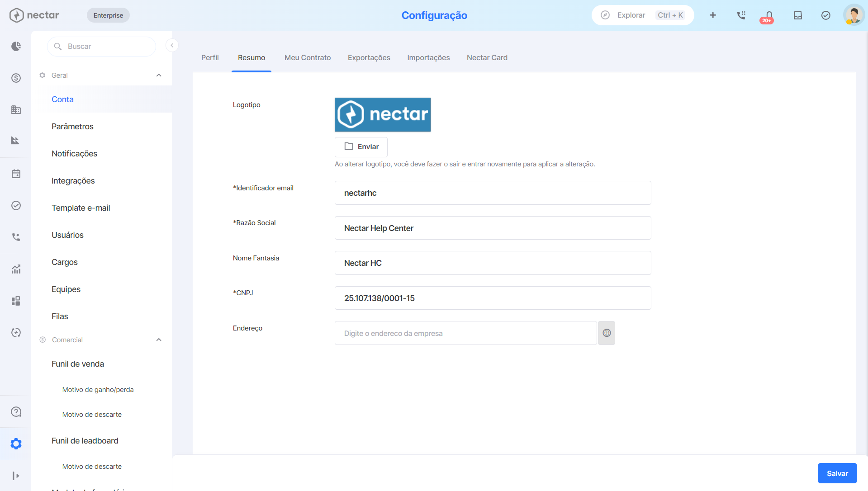Click the Endereço address input

click(465, 333)
